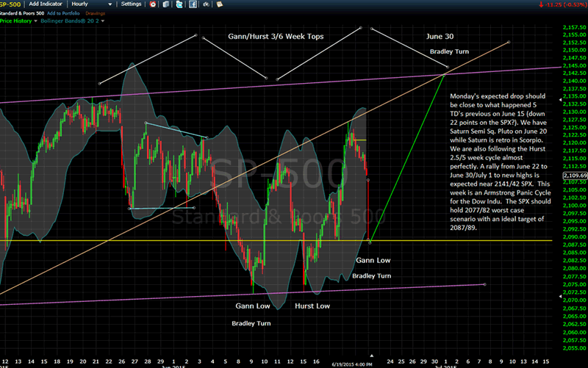Click the 2,140.00 price axis label
Viewport: 588px width, 368px height.
point(575,81)
